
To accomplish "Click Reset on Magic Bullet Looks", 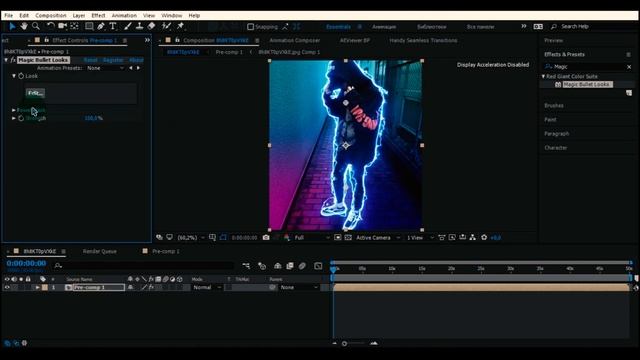I will pyautogui.click(x=91, y=60).
